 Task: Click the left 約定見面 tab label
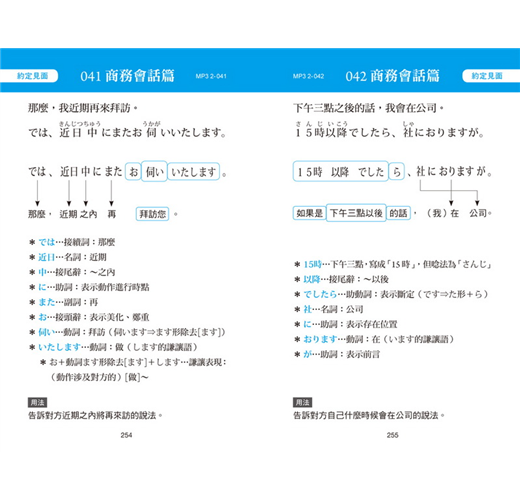click(32, 76)
